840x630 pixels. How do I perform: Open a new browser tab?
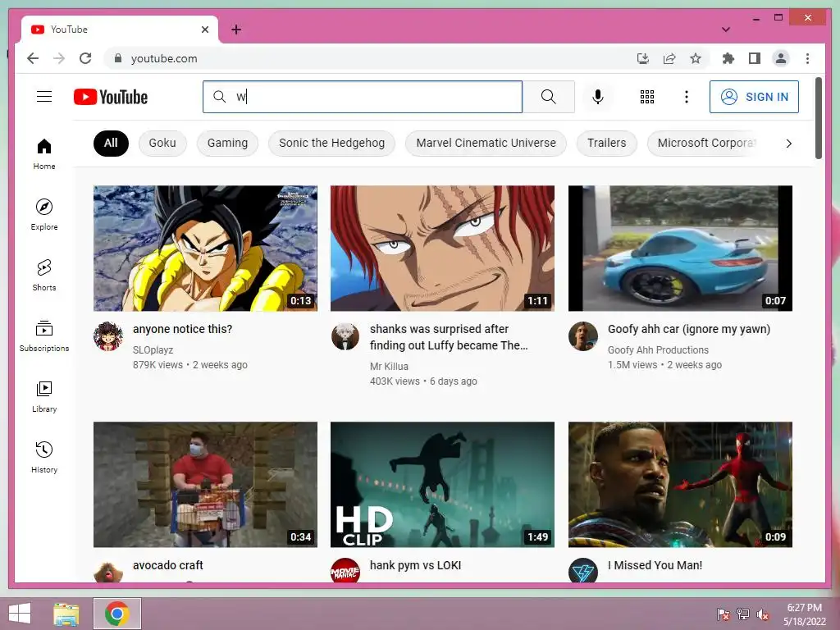tap(236, 30)
